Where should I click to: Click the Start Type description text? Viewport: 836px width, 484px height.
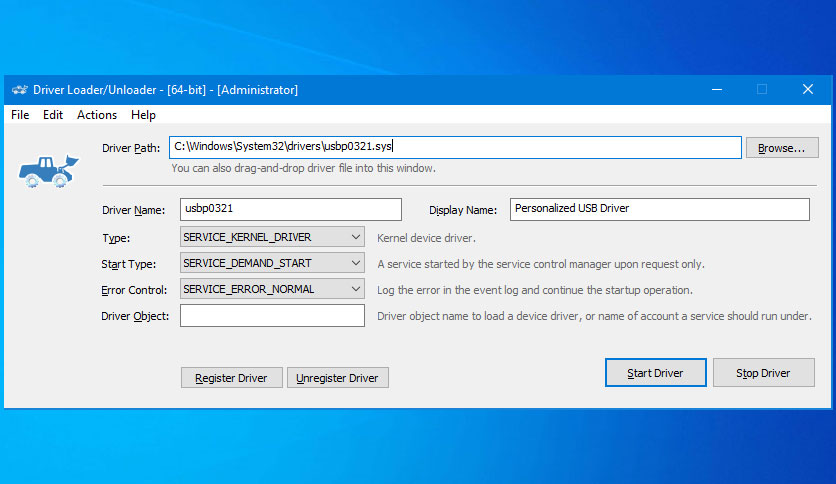pos(541,264)
